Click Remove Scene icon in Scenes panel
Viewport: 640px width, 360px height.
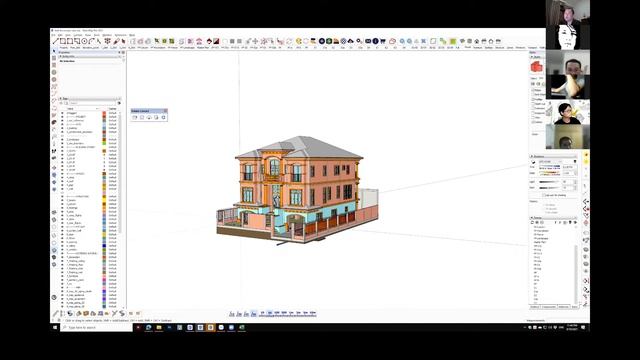[x=542, y=222]
